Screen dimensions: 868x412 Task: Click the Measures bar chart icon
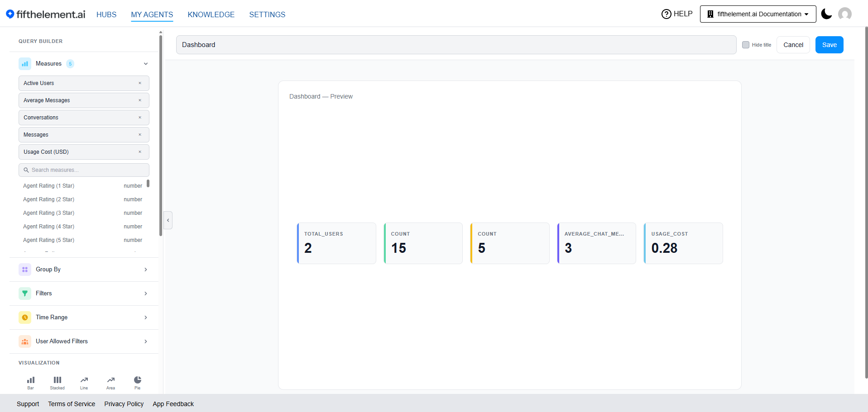click(x=25, y=64)
